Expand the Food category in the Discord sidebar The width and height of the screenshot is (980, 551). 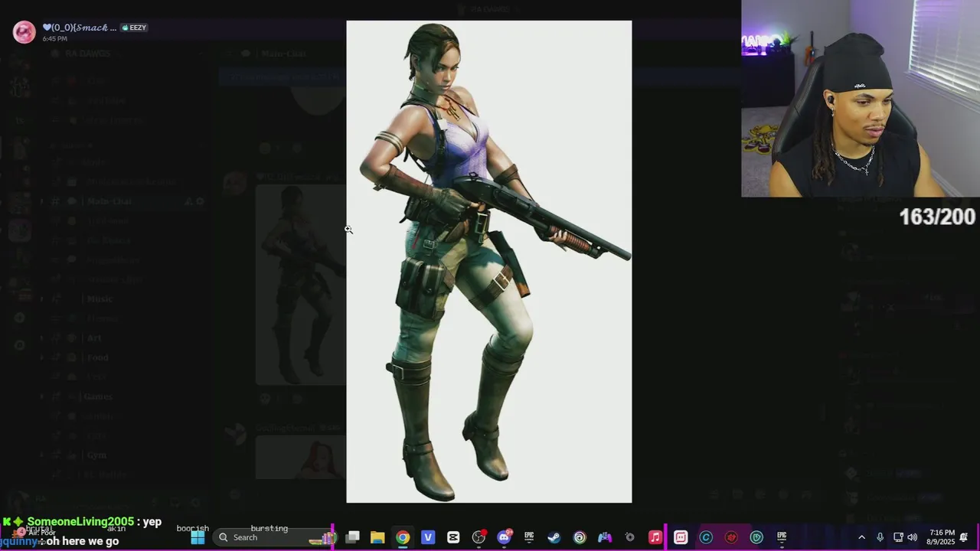coord(97,357)
